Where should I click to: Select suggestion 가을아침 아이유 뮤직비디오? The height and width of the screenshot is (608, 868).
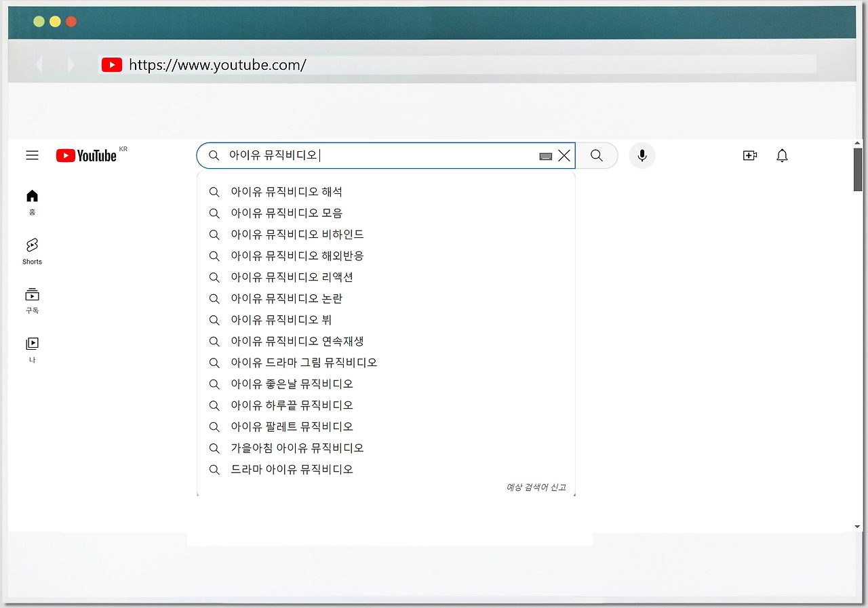click(x=386, y=448)
